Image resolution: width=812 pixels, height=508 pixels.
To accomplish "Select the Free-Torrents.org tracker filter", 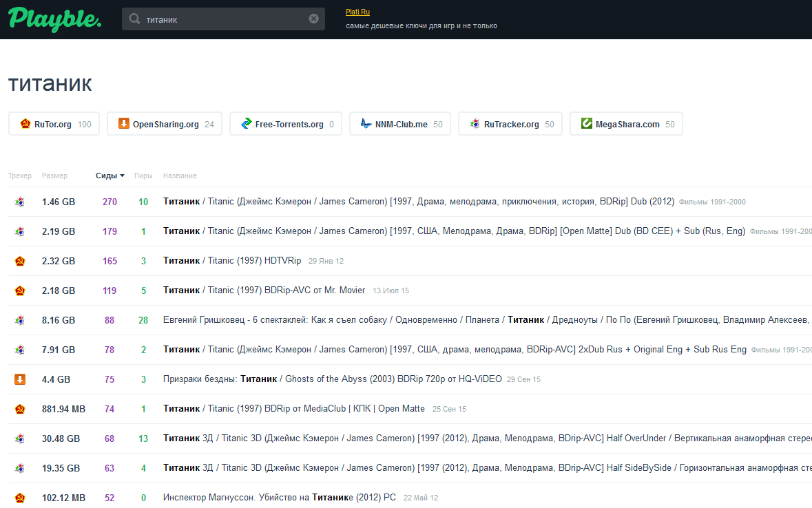I will coord(286,125).
